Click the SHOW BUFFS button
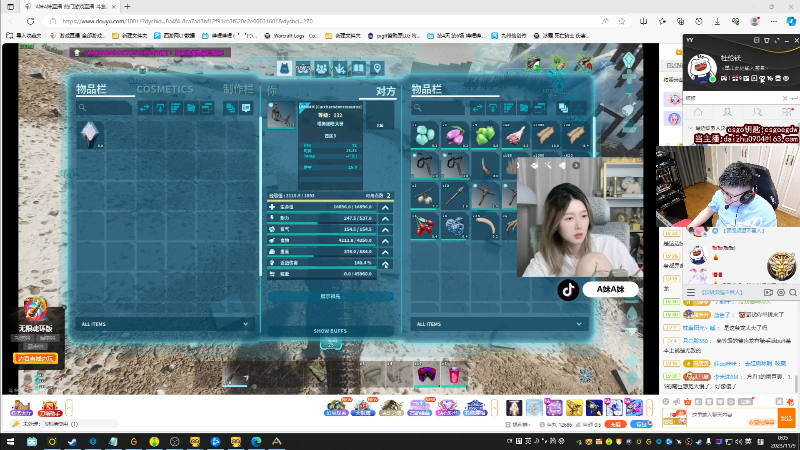 (x=330, y=331)
